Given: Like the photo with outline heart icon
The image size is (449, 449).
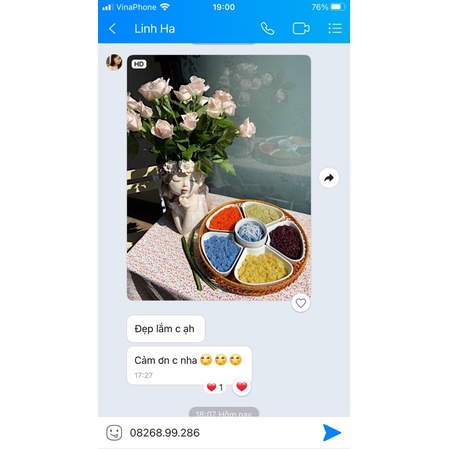Looking at the screenshot, I should coord(301,303).
